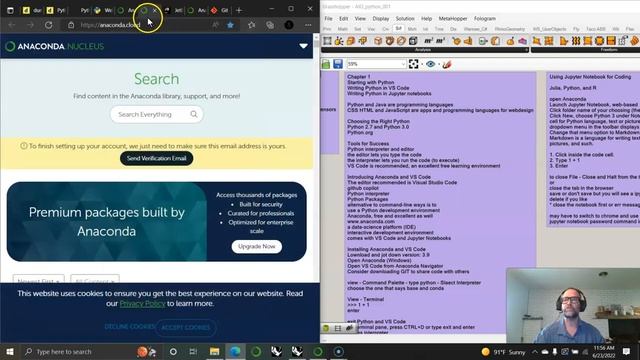
Task: Open Edge settings three-dots menu
Action: [308, 25]
